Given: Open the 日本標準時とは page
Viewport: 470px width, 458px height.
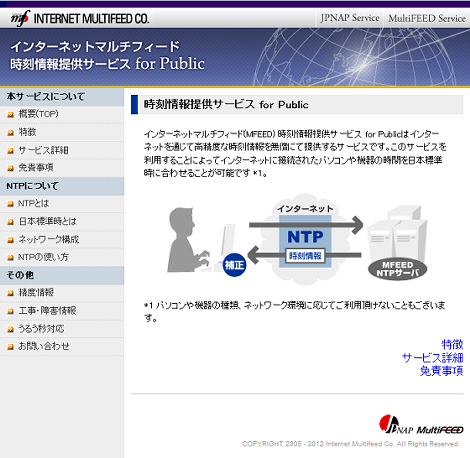Looking at the screenshot, I should pos(47,221).
